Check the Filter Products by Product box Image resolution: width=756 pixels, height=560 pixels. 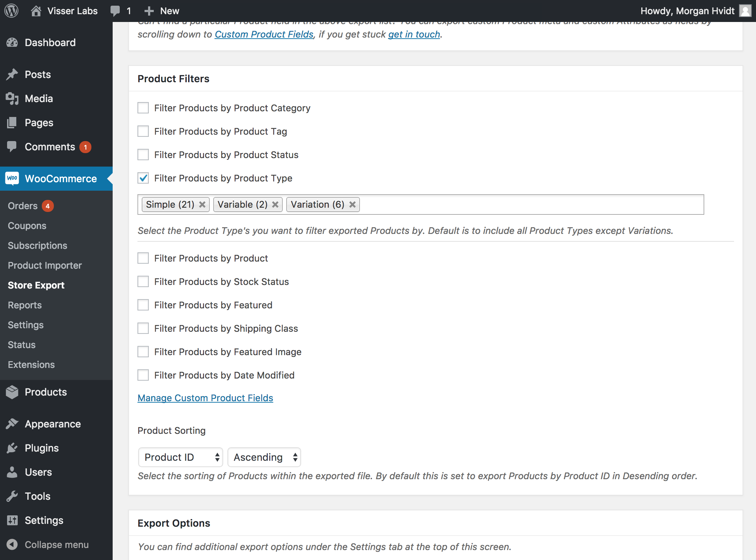(x=143, y=258)
